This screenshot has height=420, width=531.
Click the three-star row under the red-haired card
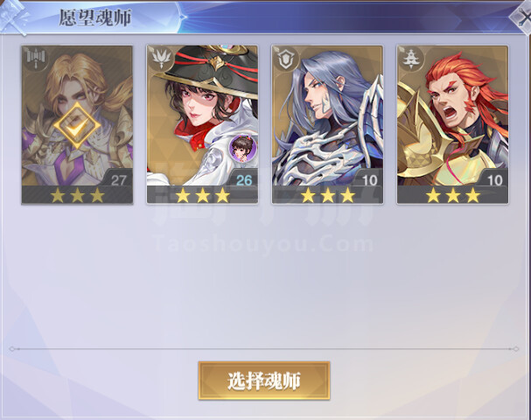(453, 195)
